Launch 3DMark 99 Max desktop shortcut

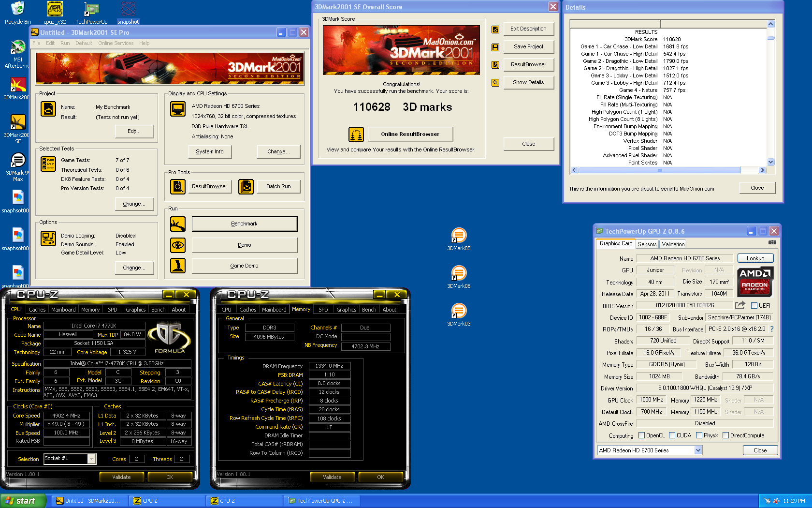click(x=18, y=167)
